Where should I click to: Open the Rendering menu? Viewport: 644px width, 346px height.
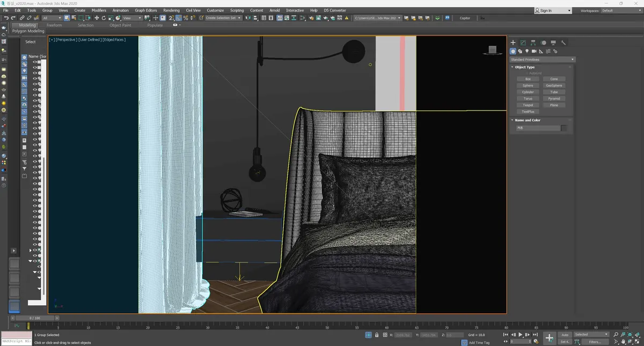(171, 10)
